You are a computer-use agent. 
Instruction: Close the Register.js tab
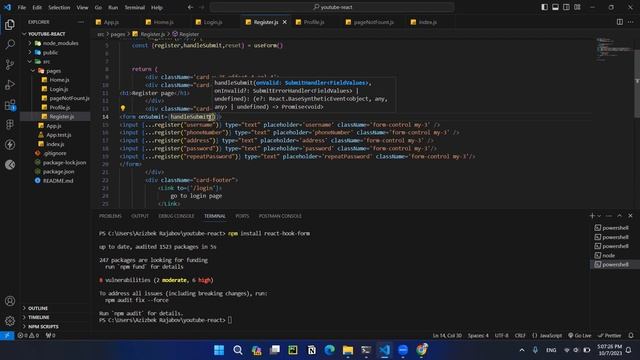click(x=284, y=22)
